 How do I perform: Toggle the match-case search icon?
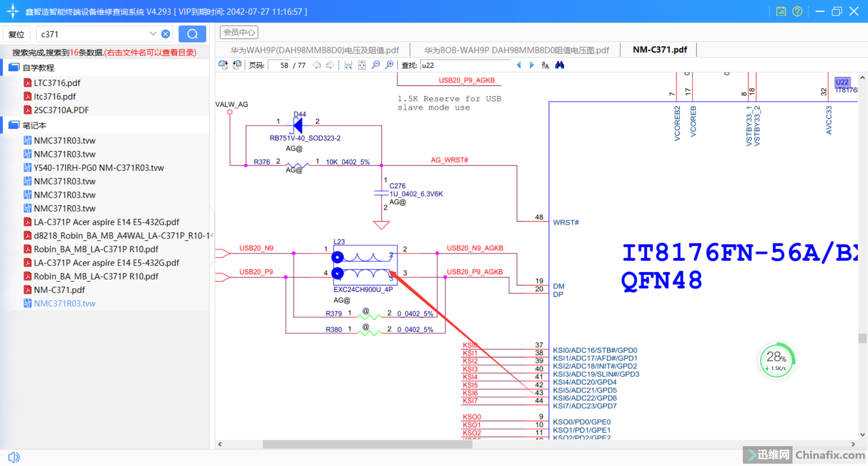[x=545, y=65]
